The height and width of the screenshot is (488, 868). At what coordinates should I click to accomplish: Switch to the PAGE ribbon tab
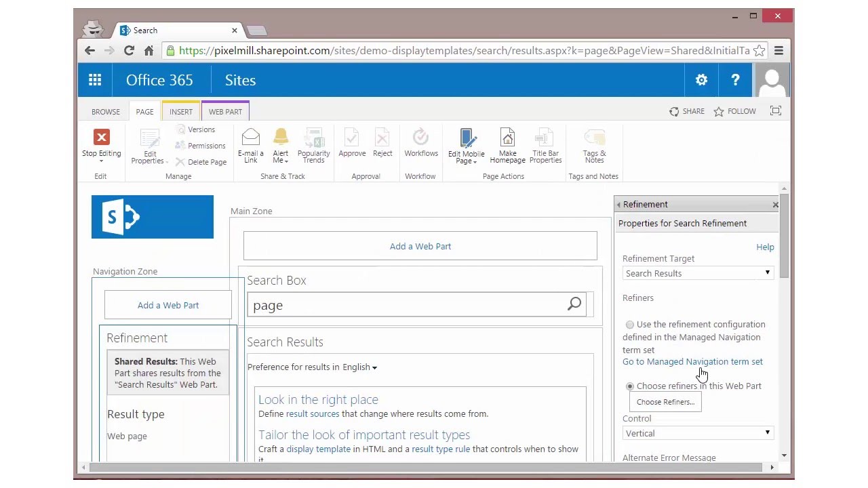pyautogui.click(x=144, y=112)
